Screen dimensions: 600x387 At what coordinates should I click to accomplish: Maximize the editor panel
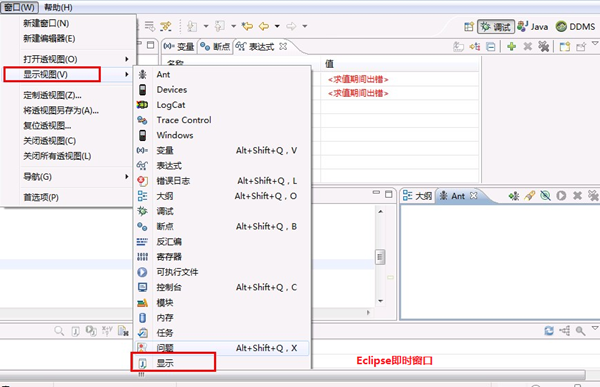tap(389, 194)
